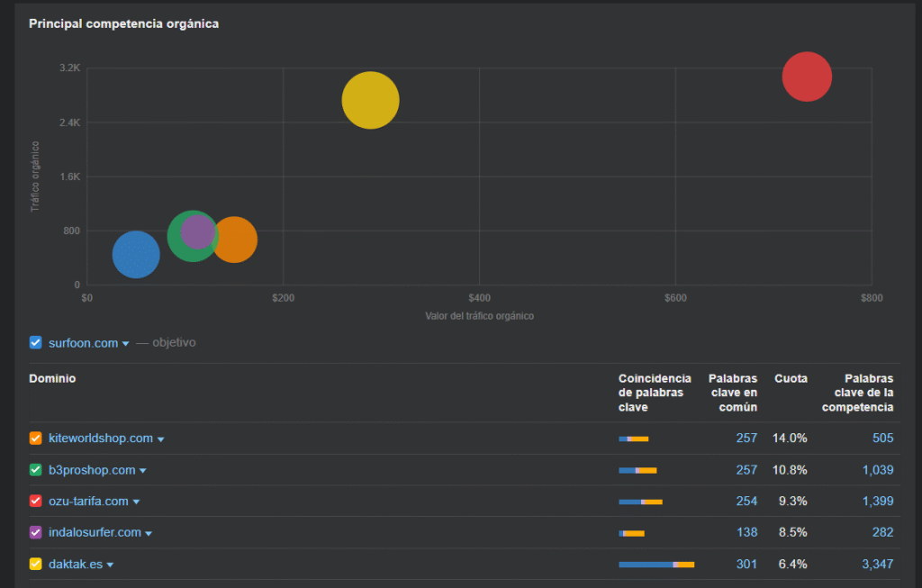This screenshot has width=922, height=588.
Task: Sort by Palabras clave en común header
Action: pyautogui.click(x=732, y=393)
